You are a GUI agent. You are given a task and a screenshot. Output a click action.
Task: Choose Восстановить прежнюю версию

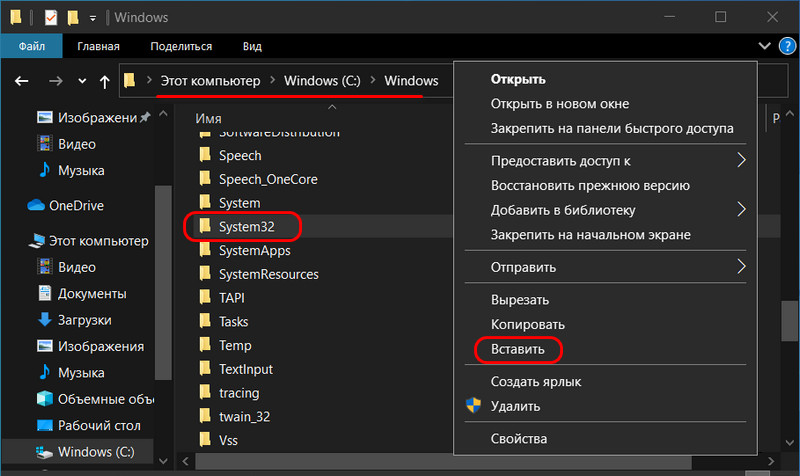point(605,185)
